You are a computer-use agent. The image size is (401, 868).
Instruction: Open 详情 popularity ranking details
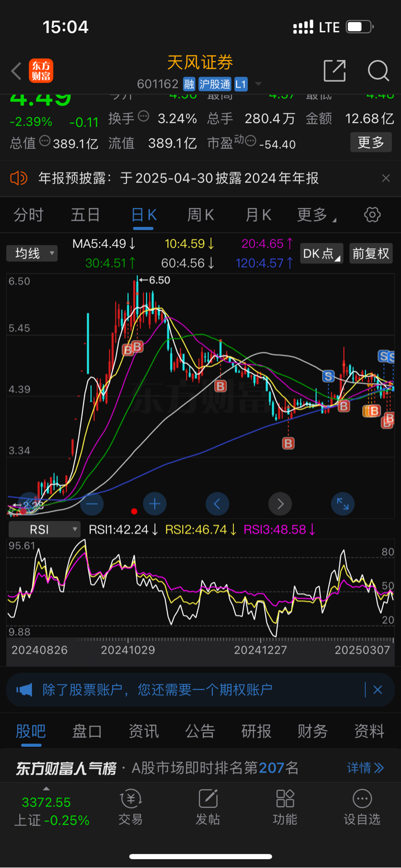(365, 768)
